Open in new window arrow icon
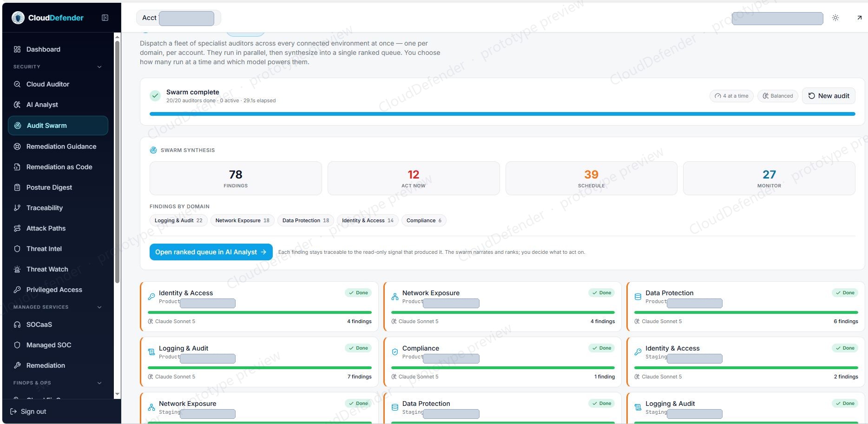The image size is (868, 424). tap(859, 18)
